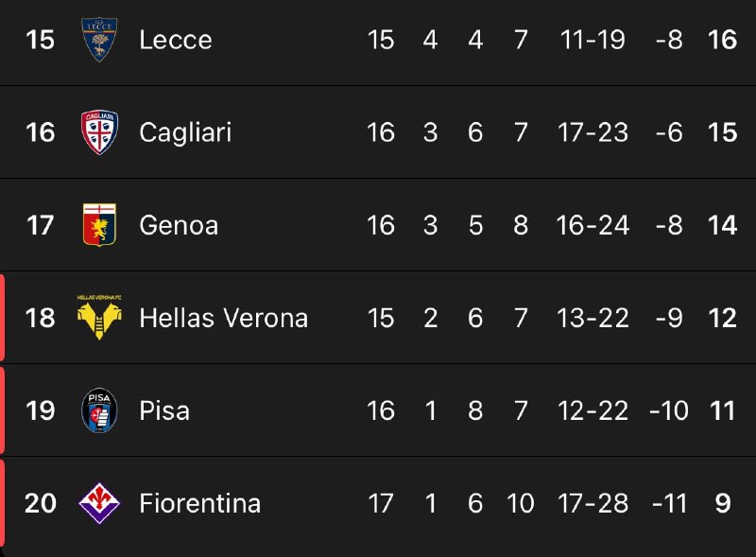Click Pisa's -10 goal difference
This screenshot has width=756, height=557.
(668, 410)
